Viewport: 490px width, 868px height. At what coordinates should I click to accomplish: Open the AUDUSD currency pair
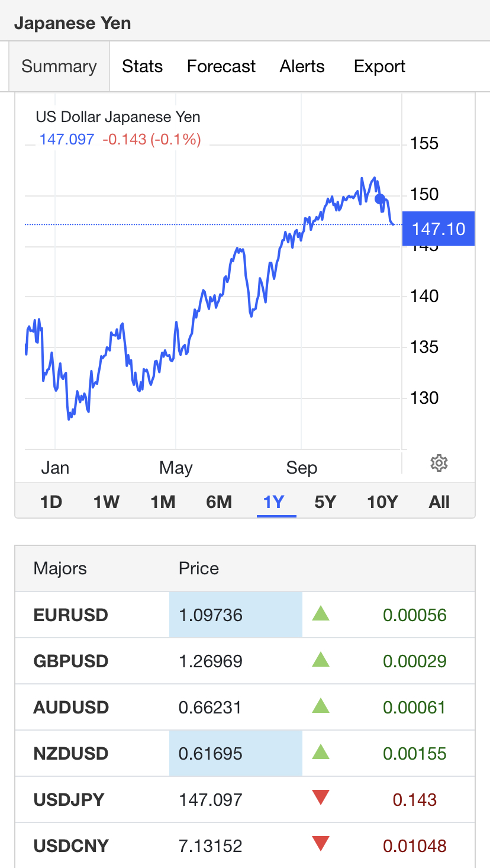click(71, 707)
